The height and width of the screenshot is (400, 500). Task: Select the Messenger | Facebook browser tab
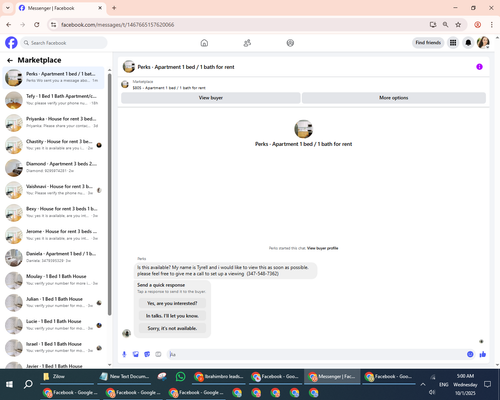pyautogui.click(x=61, y=8)
